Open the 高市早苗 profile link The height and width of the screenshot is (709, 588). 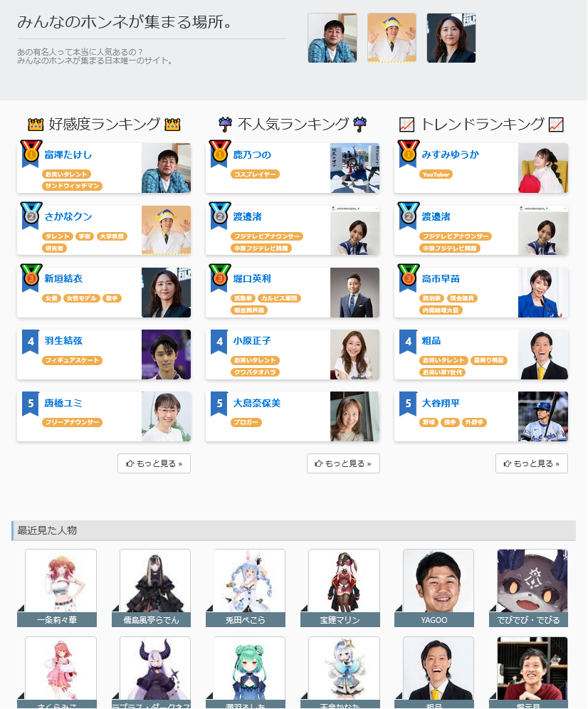[x=439, y=278]
